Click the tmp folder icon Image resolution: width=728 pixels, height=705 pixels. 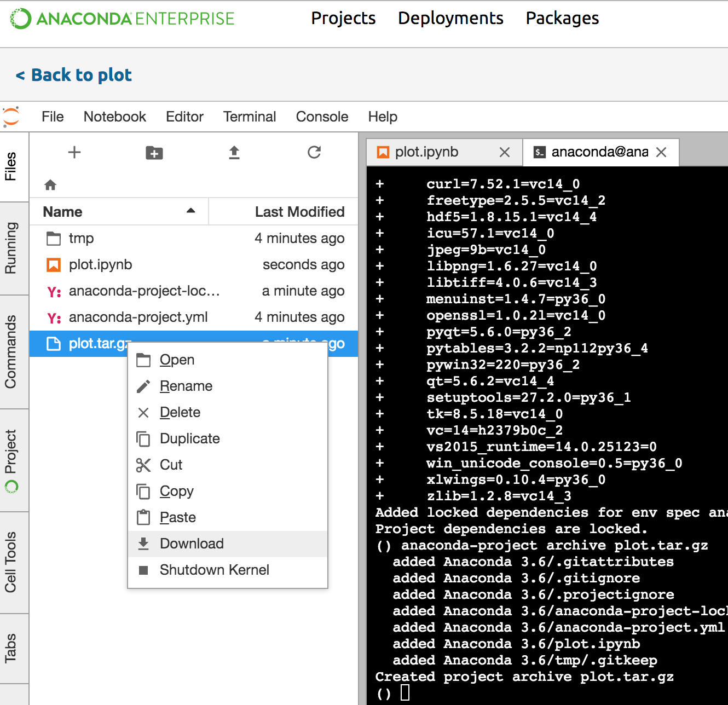(54, 239)
